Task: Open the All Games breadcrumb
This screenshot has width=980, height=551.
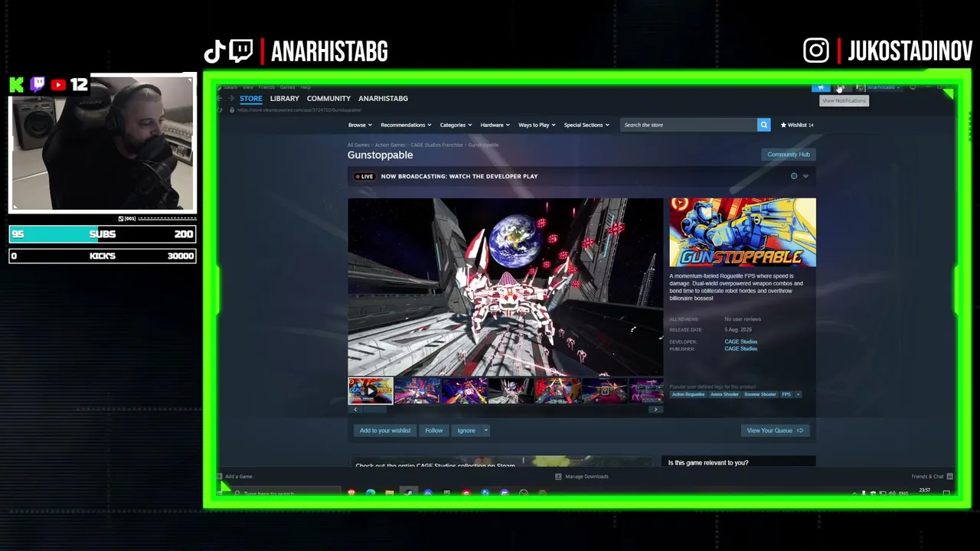Action: pyautogui.click(x=358, y=145)
